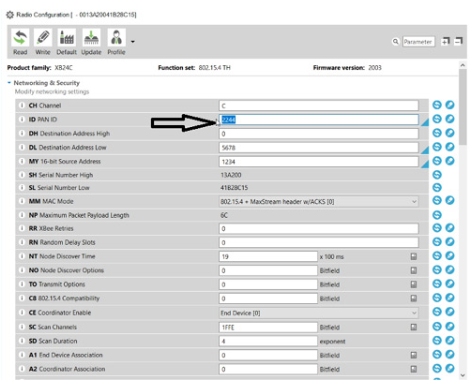This screenshot has width=474, height=392.
Task: Click the MY 16-bit Source Address field
Action: (x=318, y=162)
